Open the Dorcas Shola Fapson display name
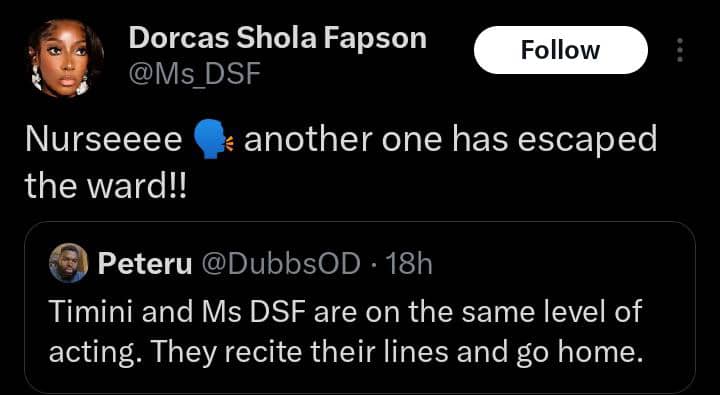 tap(277, 38)
